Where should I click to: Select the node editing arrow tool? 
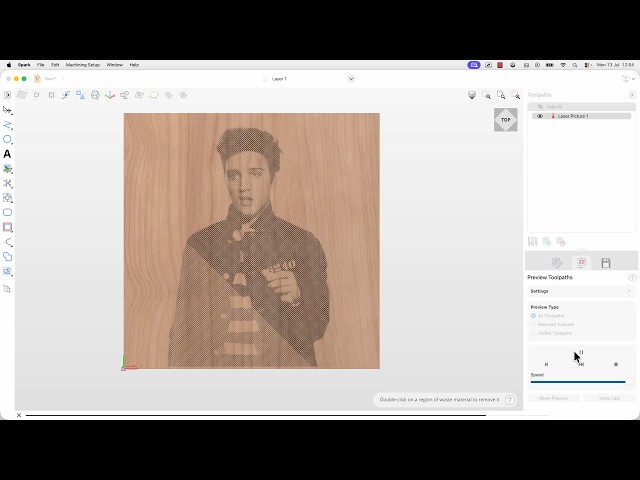point(7,110)
